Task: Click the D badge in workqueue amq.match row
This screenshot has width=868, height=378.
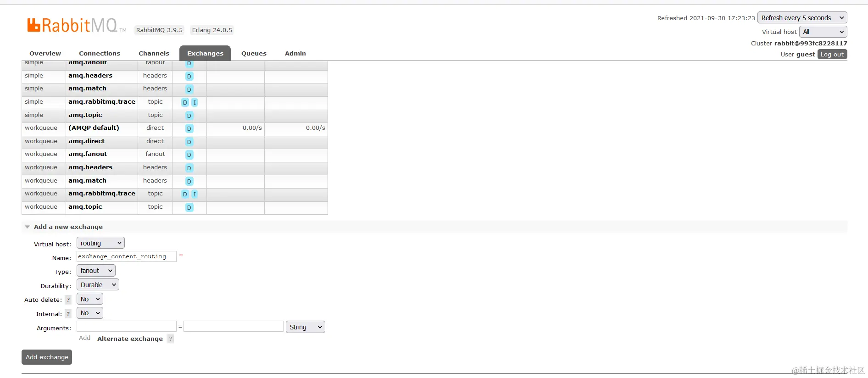Action: [189, 182]
